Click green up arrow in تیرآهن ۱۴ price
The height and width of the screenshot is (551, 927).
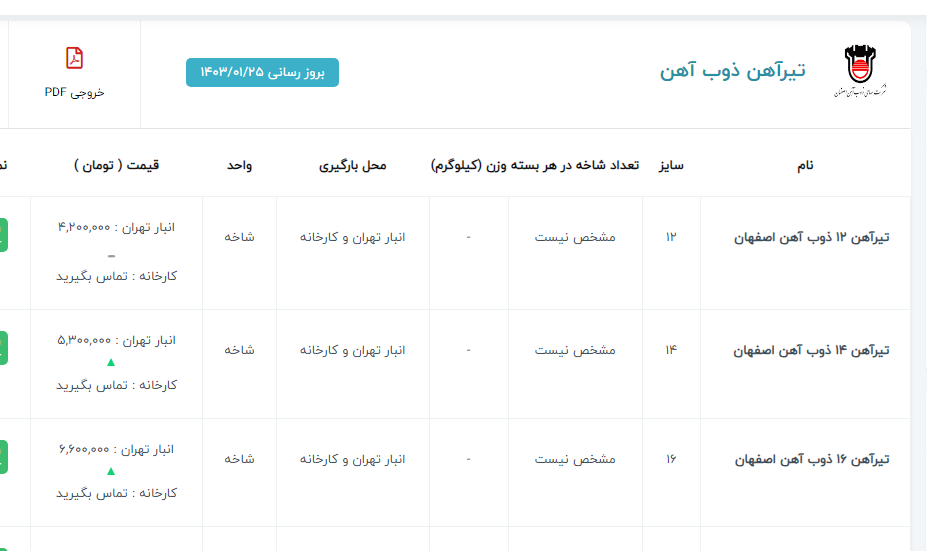(x=111, y=362)
